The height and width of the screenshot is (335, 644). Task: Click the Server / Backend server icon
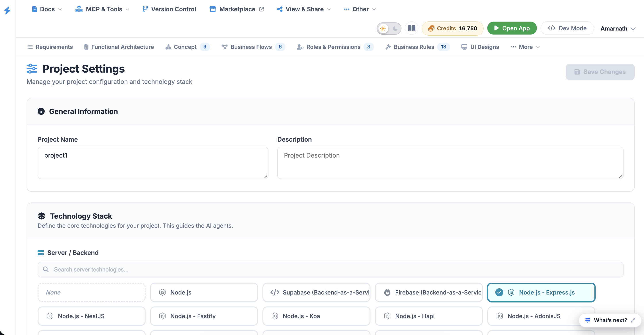click(40, 252)
